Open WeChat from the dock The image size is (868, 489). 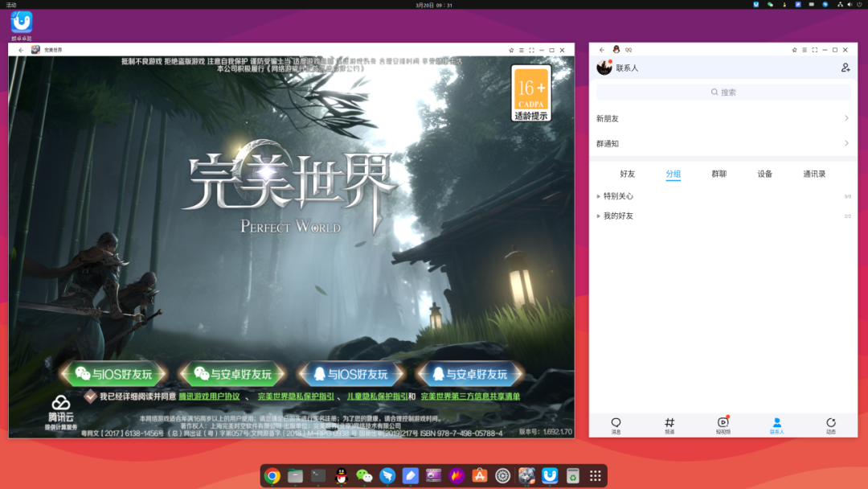(x=364, y=475)
